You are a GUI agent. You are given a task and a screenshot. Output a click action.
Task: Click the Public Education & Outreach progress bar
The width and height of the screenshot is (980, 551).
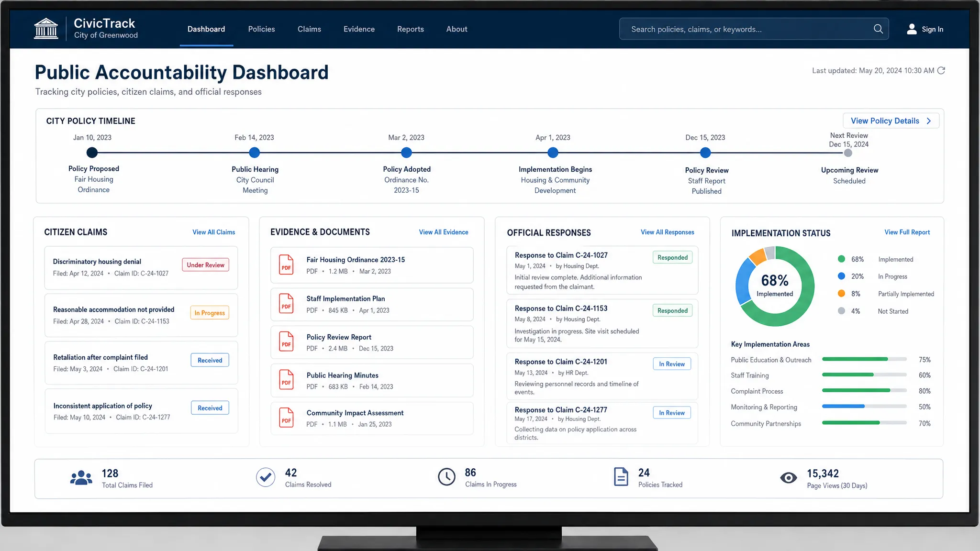pyautogui.click(x=864, y=359)
